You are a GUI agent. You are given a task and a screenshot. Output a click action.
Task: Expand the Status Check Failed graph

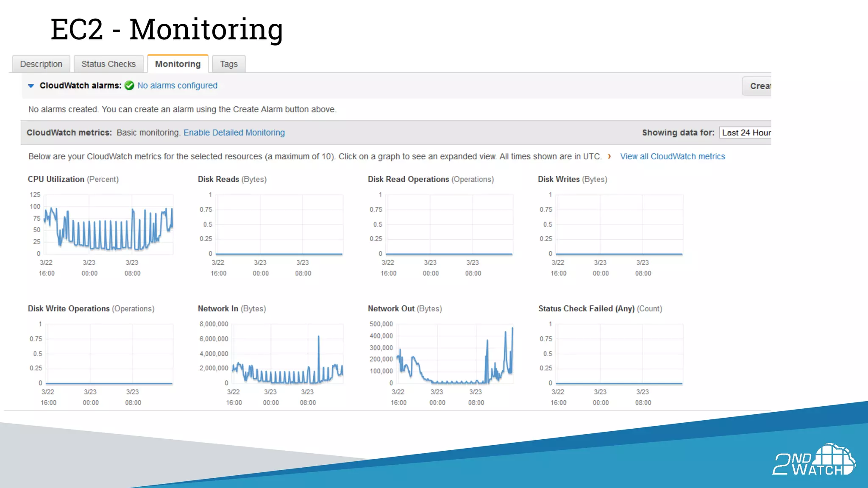pos(620,354)
